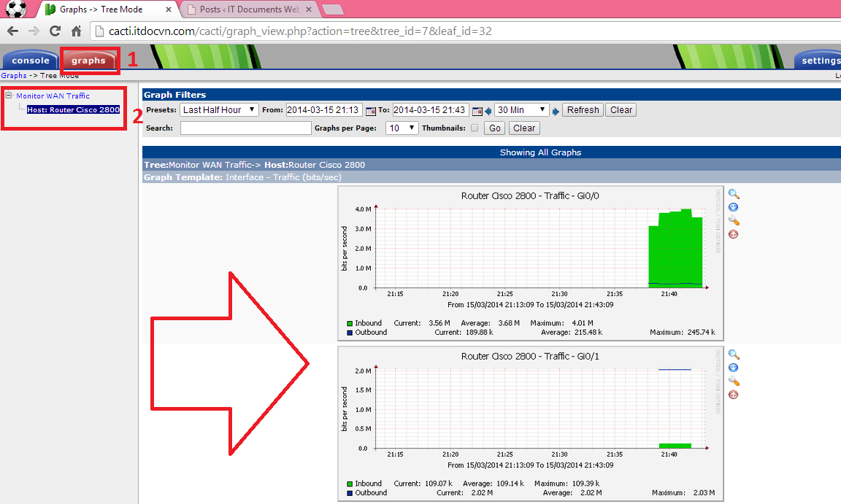
Task: Shift time span forward with right arrow
Action: tap(556, 111)
